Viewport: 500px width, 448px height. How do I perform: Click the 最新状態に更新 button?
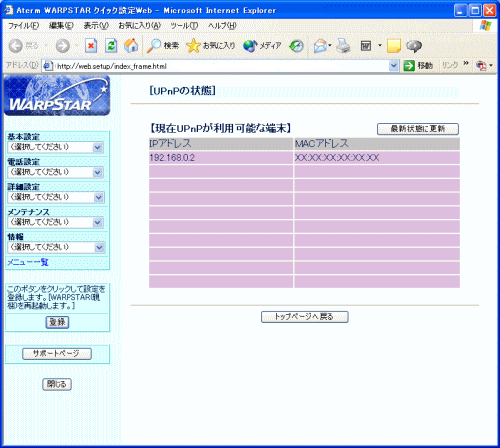[x=418, y=129]
